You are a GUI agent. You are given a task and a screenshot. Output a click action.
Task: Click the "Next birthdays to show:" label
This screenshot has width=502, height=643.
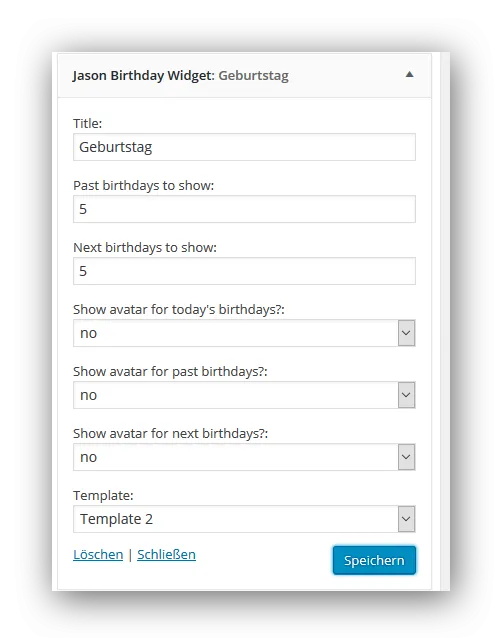tap(145, 248)
